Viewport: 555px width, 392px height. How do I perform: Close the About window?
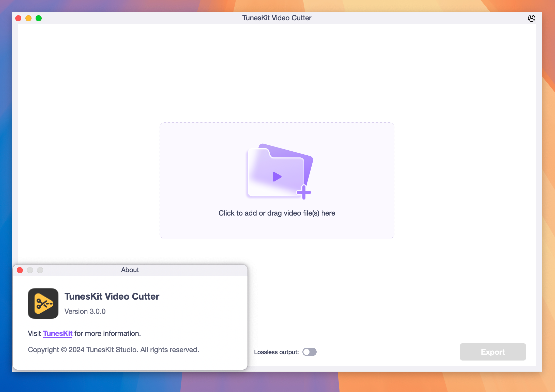click(20, 270)
